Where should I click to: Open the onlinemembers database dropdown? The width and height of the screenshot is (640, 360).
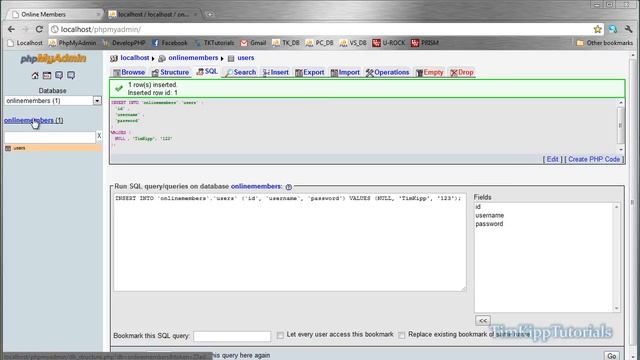tap(53, 100)
